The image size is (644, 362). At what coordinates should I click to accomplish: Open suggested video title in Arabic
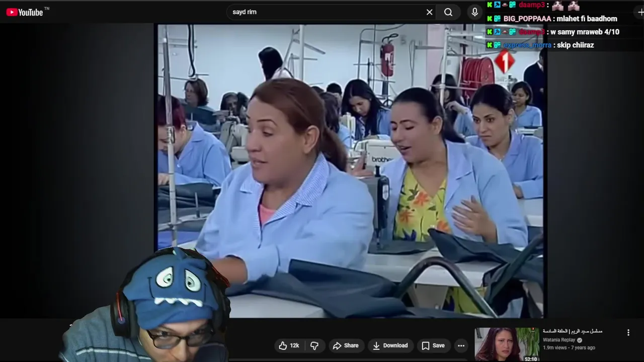pos(573,331)
